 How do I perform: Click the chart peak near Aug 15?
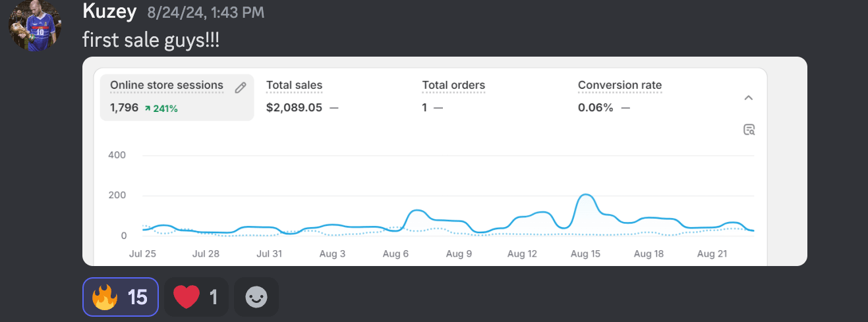coord(585,195)
